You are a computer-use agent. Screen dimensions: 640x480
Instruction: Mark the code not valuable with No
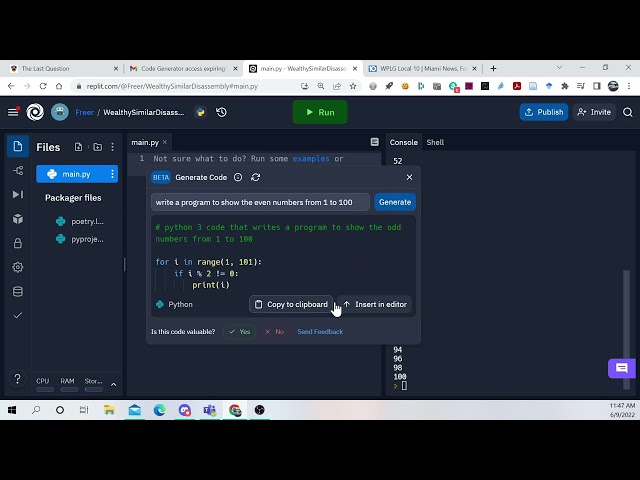[274, 331]
